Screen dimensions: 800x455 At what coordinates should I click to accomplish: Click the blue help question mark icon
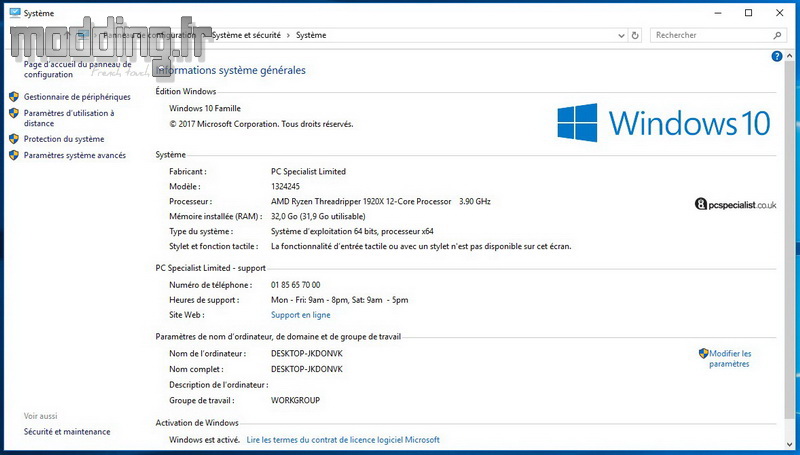coord(777,56)
